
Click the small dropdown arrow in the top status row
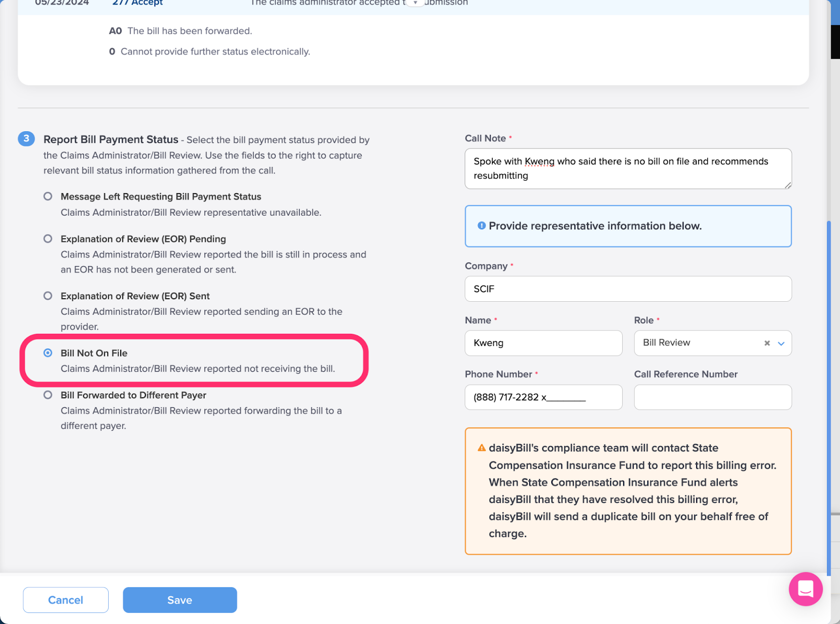click(x=415, y=3)
